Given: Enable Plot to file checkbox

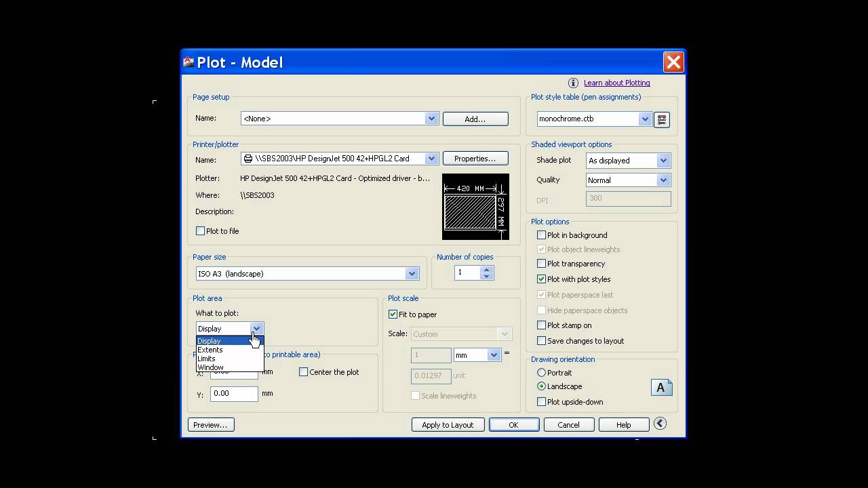Looking at the screenshot, I should 200,231.
